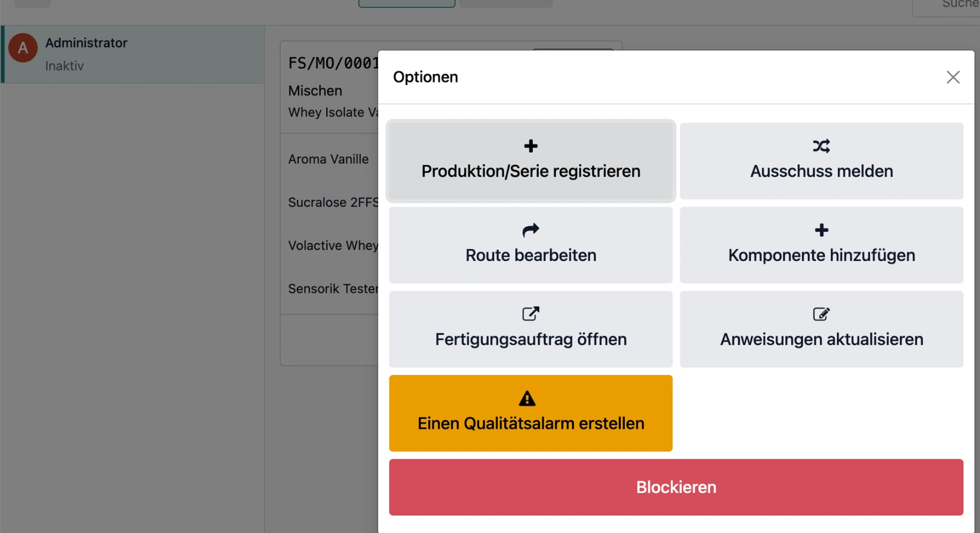
Task: Create a quality alert
Action: click(530, 413)
